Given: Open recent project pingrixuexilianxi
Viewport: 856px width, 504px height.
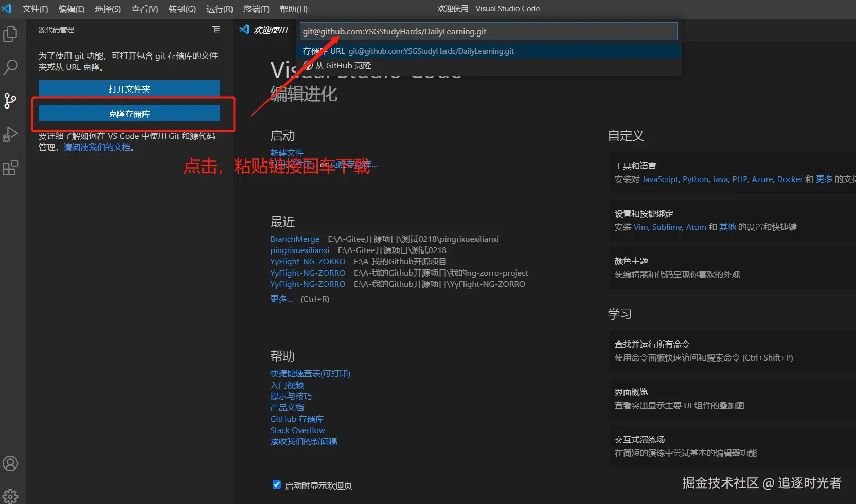Looking at the screenshot, I should click(x=300, y=250).
